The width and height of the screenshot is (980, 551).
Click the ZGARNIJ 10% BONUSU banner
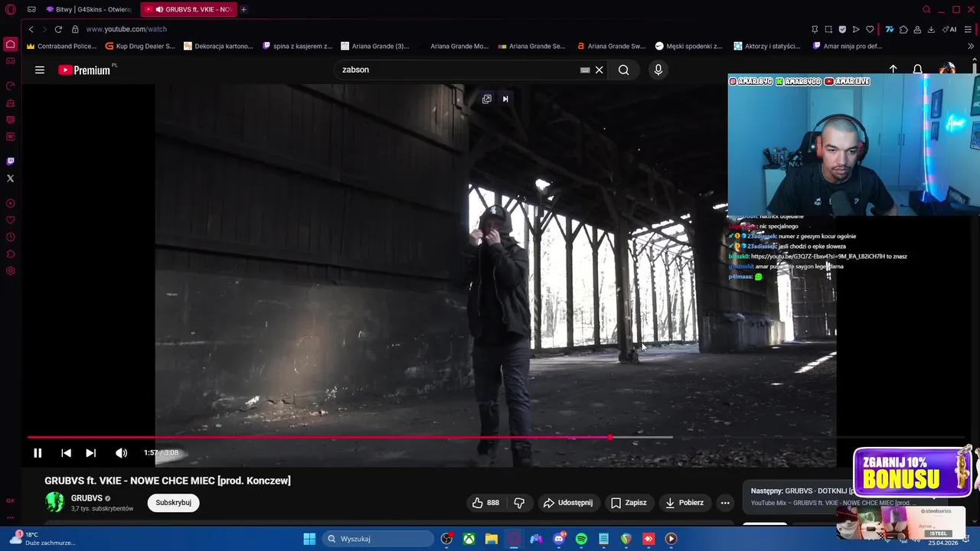[x=912, y=471]
